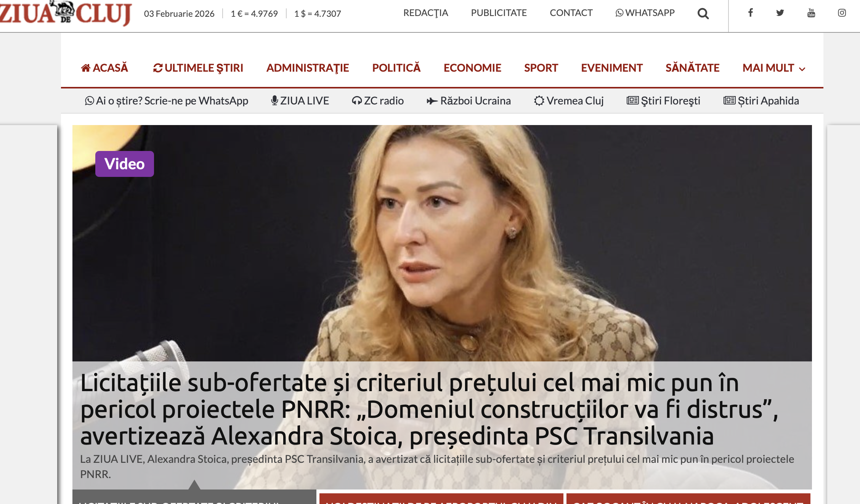The image size is (860, 504).
Task: Open ULTIMELE ŞTIRI refresh section
Action: [x=198, y=68]
